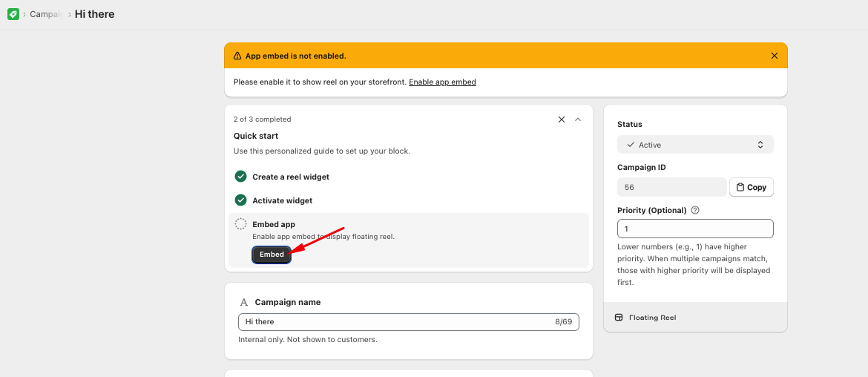Click the incomplete Embed app circle icon
Image resolution: width=868 pixels, height=377 pixels.
(x=241, y=223)
